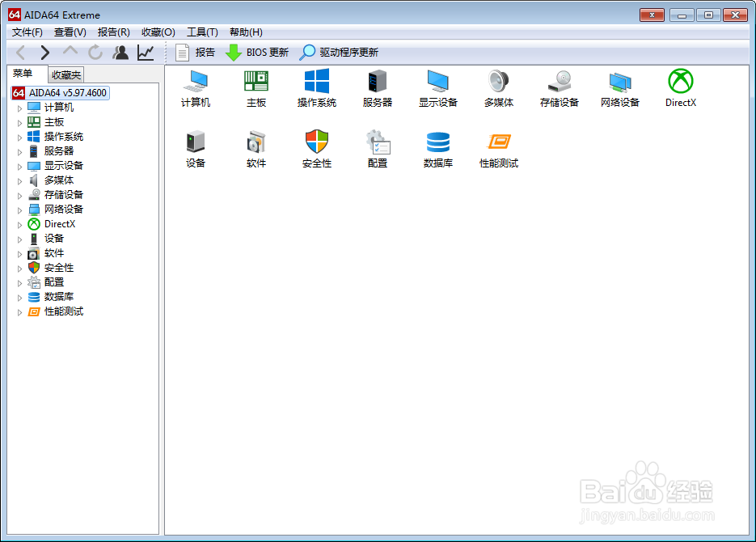This screenshot has width=756, height=542.
Task: Expand the 安全性 tree node
Action: (x=19, y=269)
